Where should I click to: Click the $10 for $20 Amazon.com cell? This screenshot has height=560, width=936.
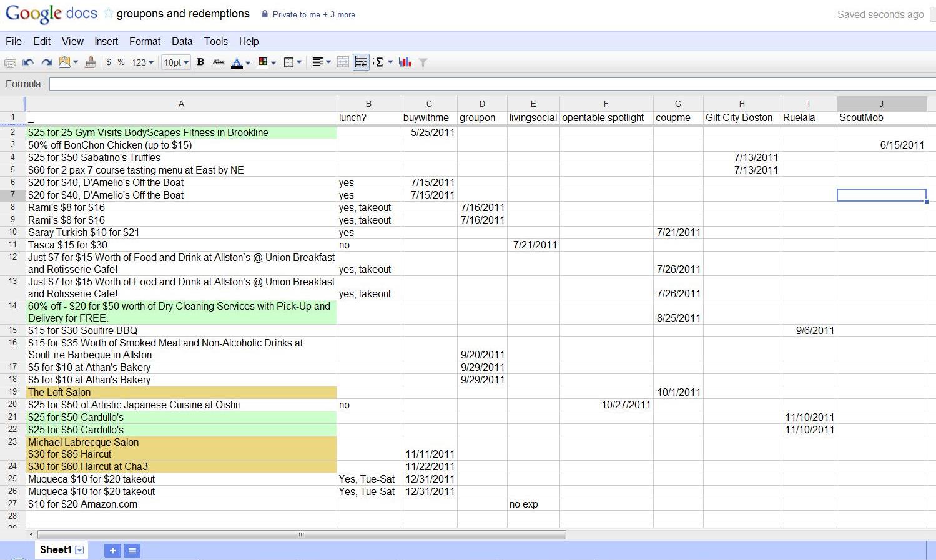click(x=181, y=504)
